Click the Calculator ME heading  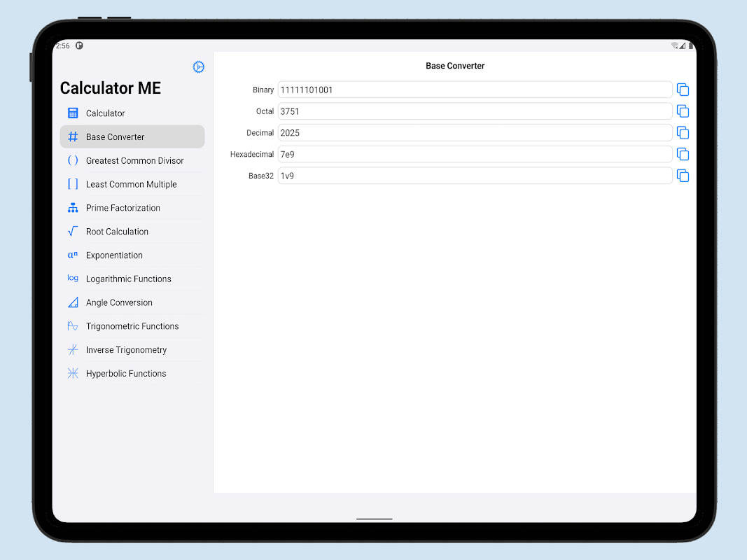[111, 88]
